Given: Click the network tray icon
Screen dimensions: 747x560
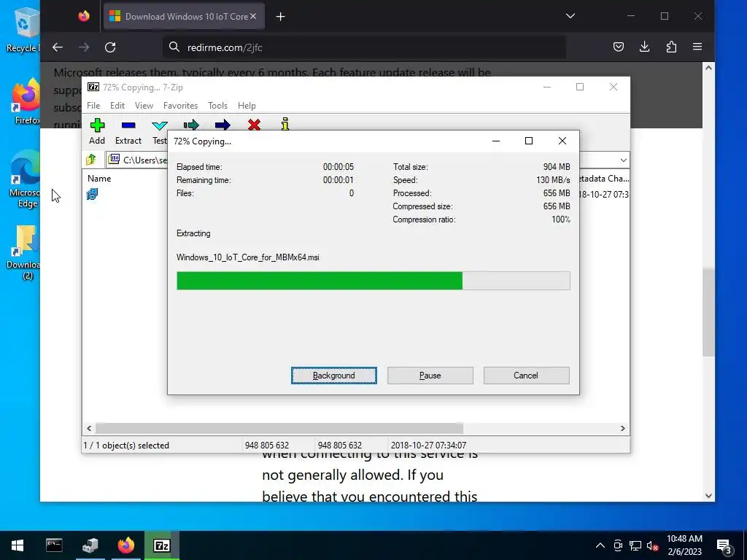Looking at the screenshot, I should click(x=635, y=545).
